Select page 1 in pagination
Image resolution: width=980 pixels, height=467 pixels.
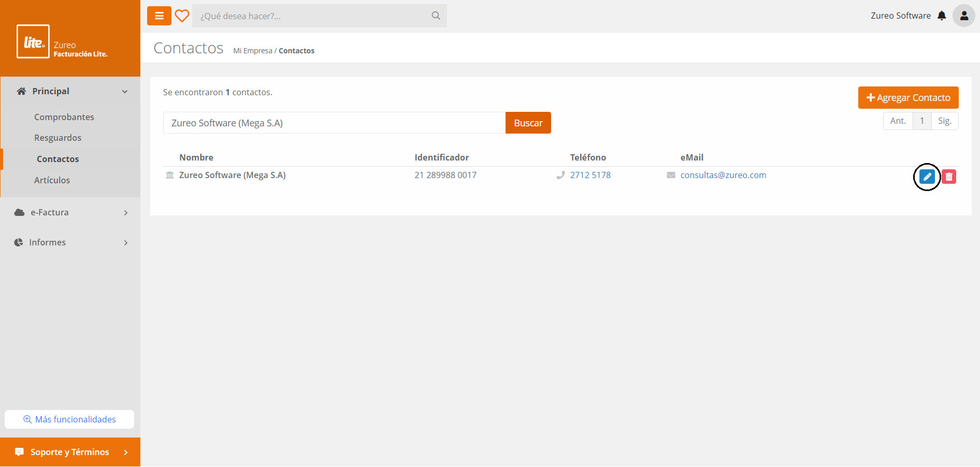tap(922, 121)
